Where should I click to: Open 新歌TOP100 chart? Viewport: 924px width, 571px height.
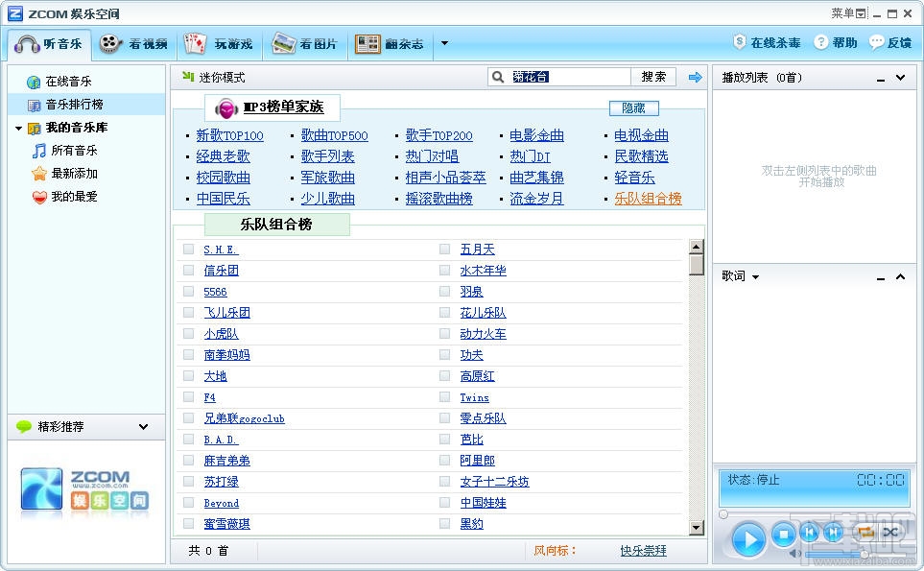(x=230, y=135)
